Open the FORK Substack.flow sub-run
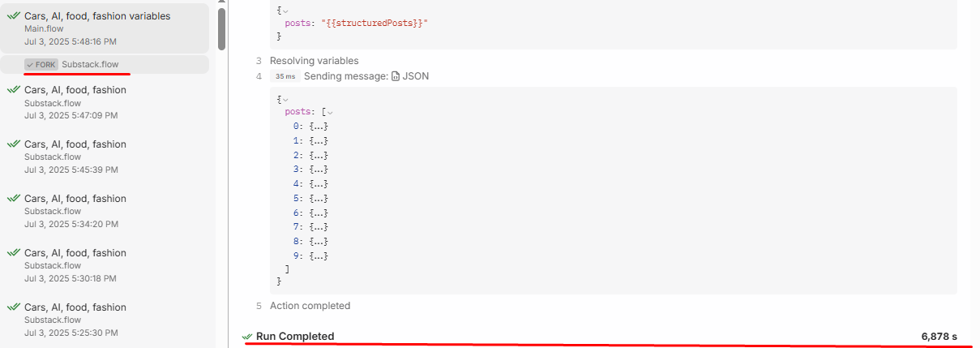Image resolution: width=980 pixels, height=348 pixels. point(116,64)
